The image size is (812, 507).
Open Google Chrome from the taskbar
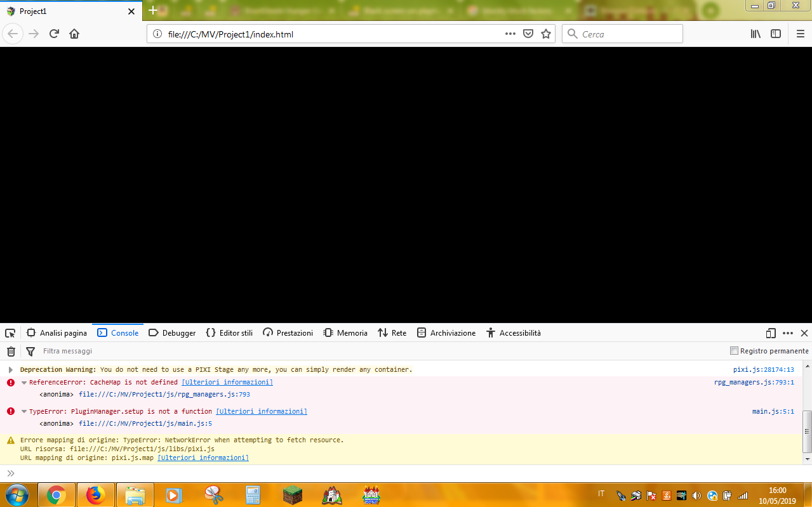56,495
